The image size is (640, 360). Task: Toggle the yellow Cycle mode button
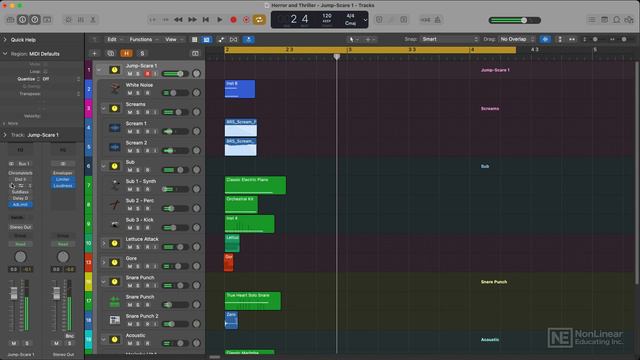(259, 20)
